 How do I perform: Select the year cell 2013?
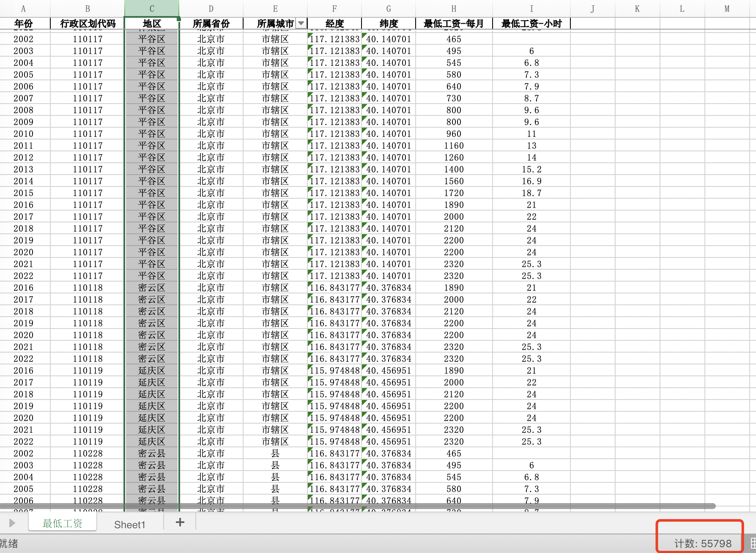[24, 169]
